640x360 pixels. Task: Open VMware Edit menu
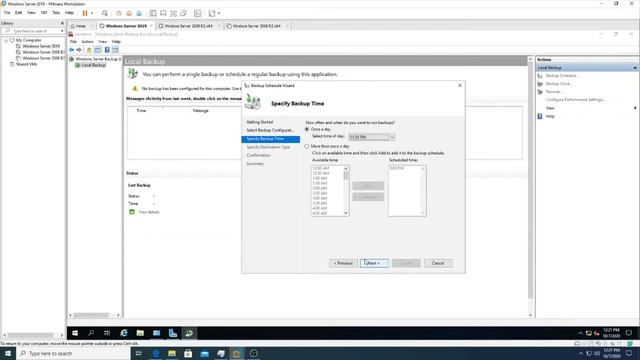18,13
